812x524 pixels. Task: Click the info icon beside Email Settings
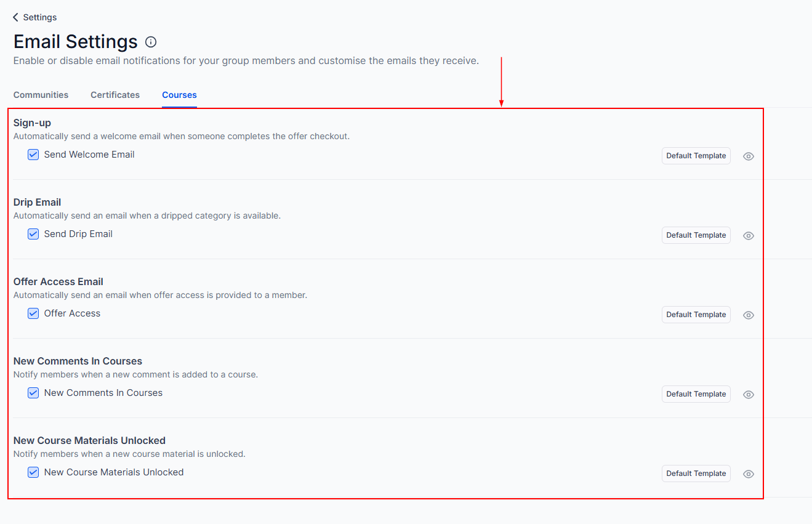tap(151, 42)
